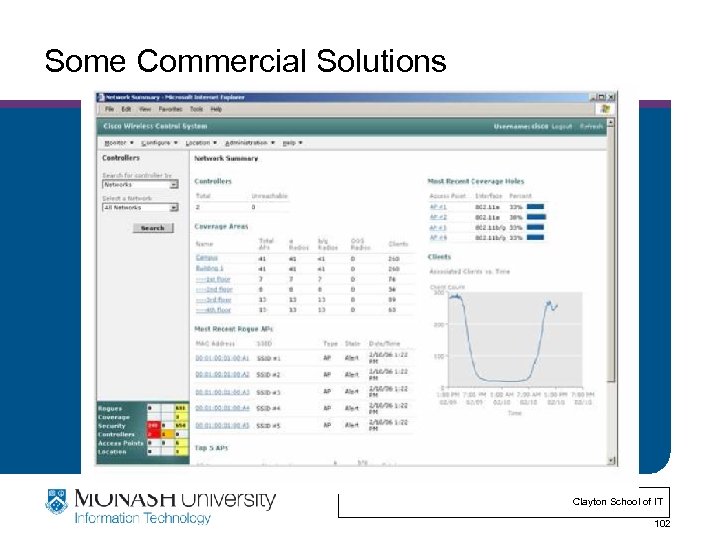Click the 'Most Recent Coverage Holes' heading
Image resolution: width=720 pixels, height=540 pixels.
point(476,181)
